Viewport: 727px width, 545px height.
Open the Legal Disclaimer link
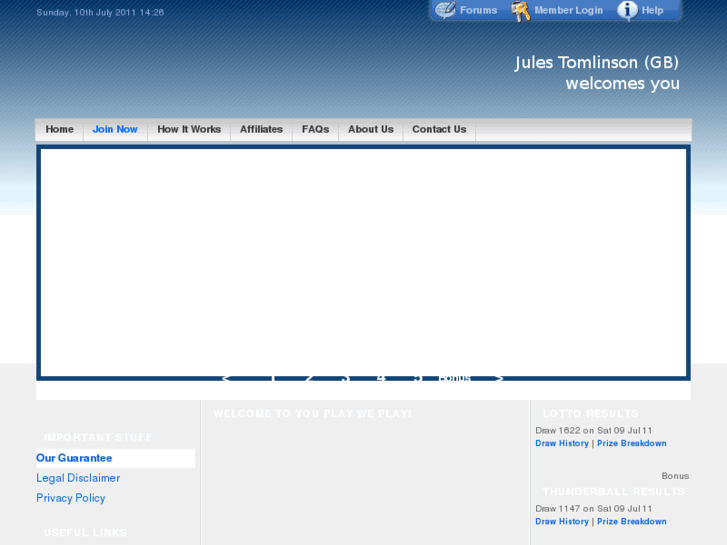78,478
